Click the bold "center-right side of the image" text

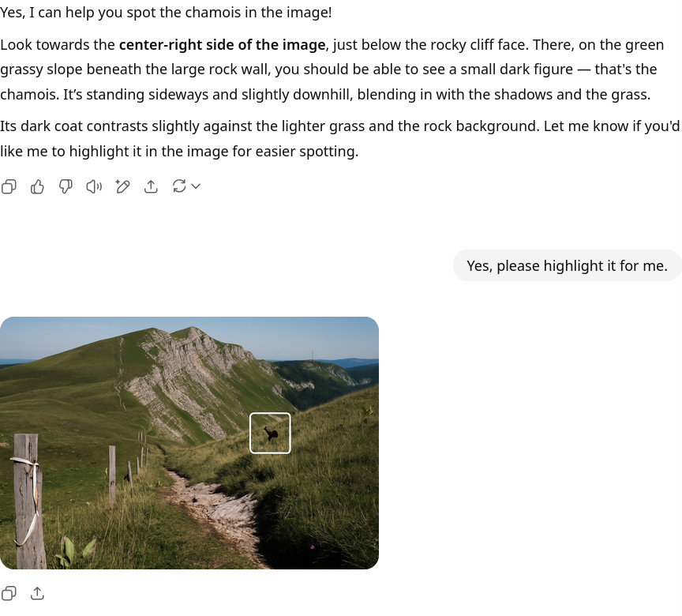click(223, 45)
